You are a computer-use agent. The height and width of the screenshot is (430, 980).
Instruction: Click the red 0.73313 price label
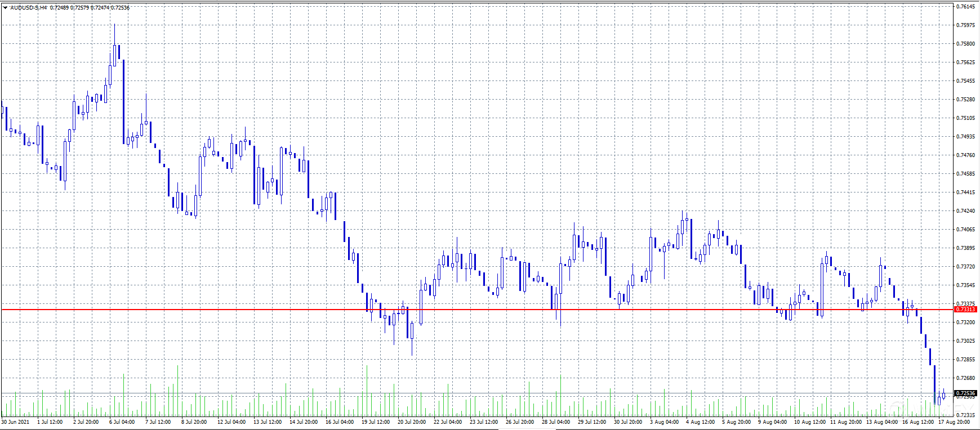tap(965, 310)
